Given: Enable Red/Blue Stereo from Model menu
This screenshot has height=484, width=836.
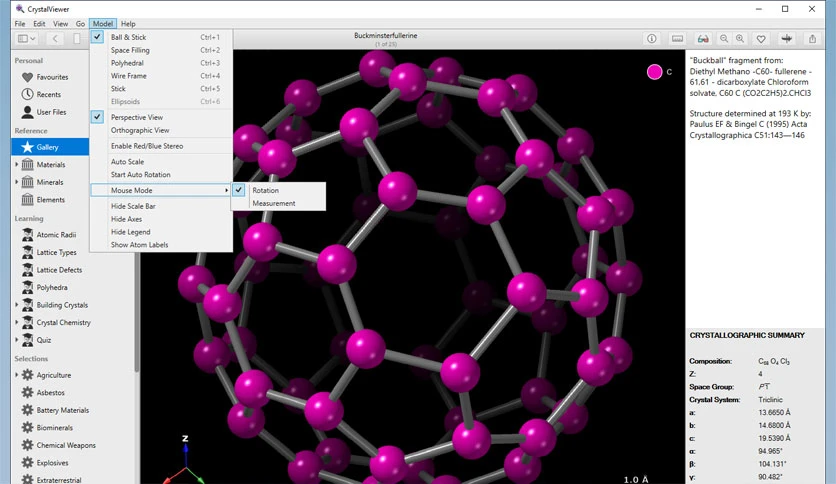Looking at the screenshot, I should click(161, 146).
